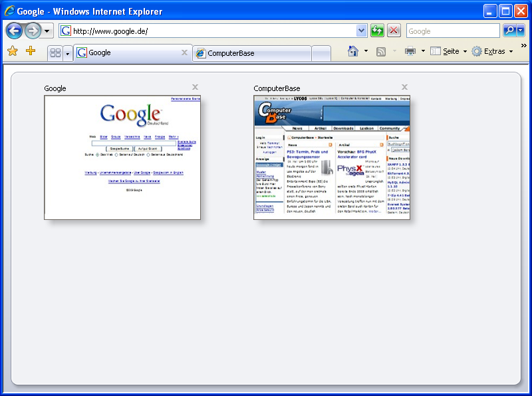The image size is (532, 396).
Task: Stop loading with the red X button
Action: pos(394,31)
